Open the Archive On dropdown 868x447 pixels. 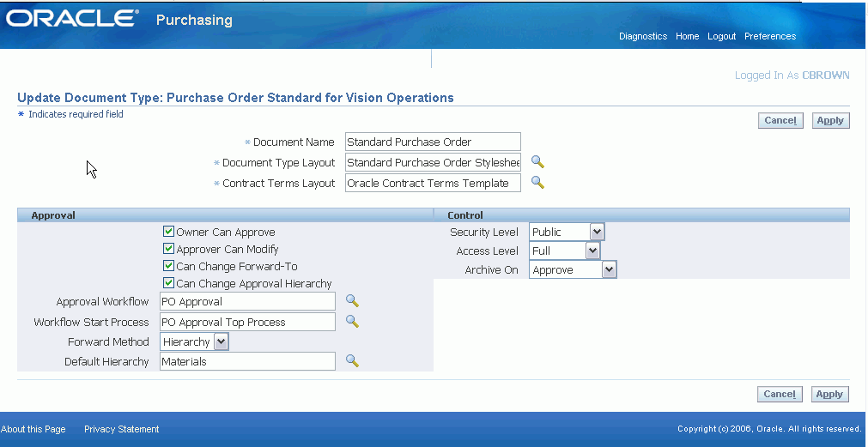(573, 269)
